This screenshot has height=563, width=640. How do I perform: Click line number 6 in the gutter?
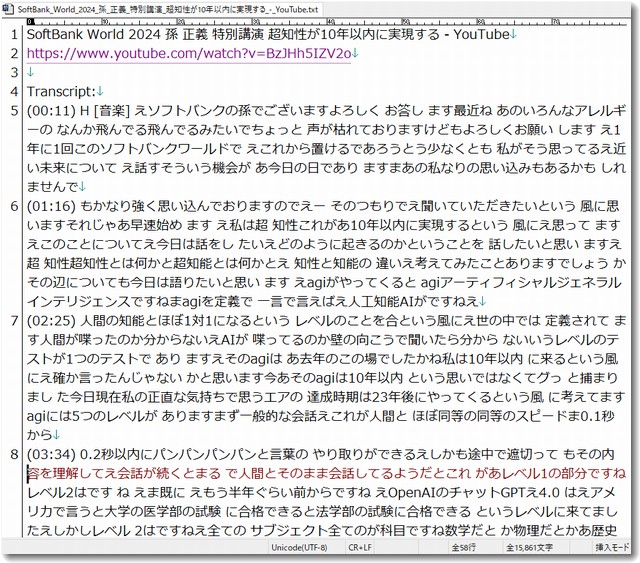[14, 206]
